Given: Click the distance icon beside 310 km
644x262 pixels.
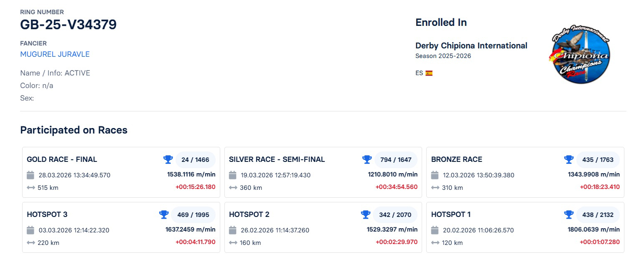Looking at the screenshot, I should (x=435, y=188).
